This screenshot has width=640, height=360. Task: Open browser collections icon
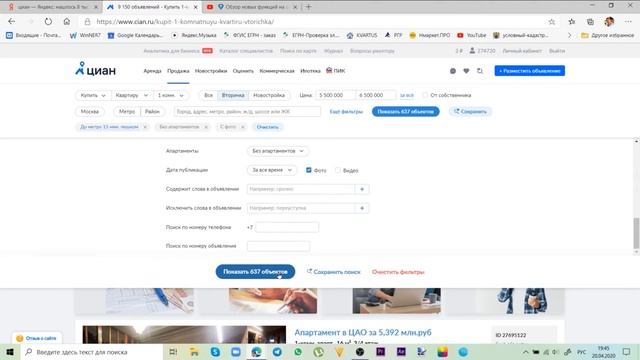(x=590, y=22)
